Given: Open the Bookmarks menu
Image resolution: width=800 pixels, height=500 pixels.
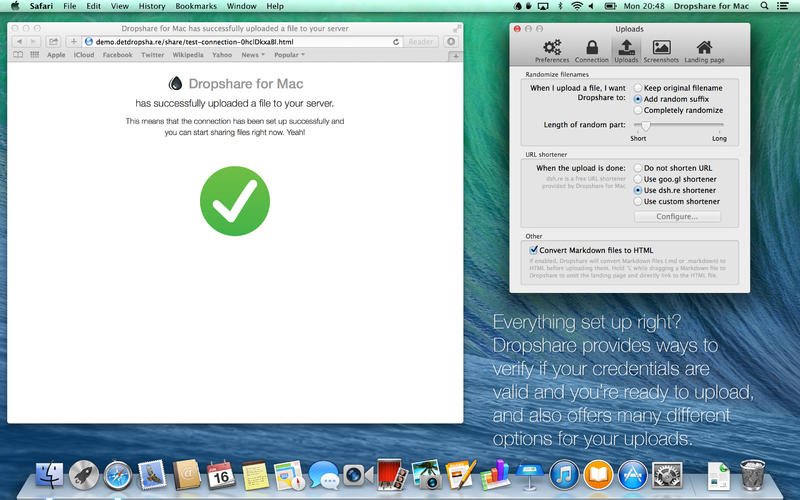Looking at the screenshot, I should (196, 6).
